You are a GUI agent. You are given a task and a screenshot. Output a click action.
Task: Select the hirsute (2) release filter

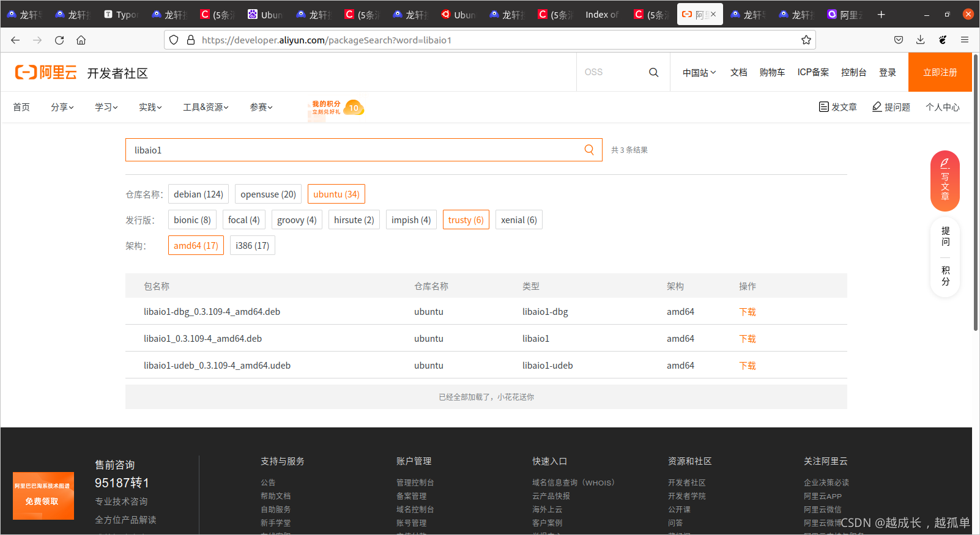pos(354,220)
